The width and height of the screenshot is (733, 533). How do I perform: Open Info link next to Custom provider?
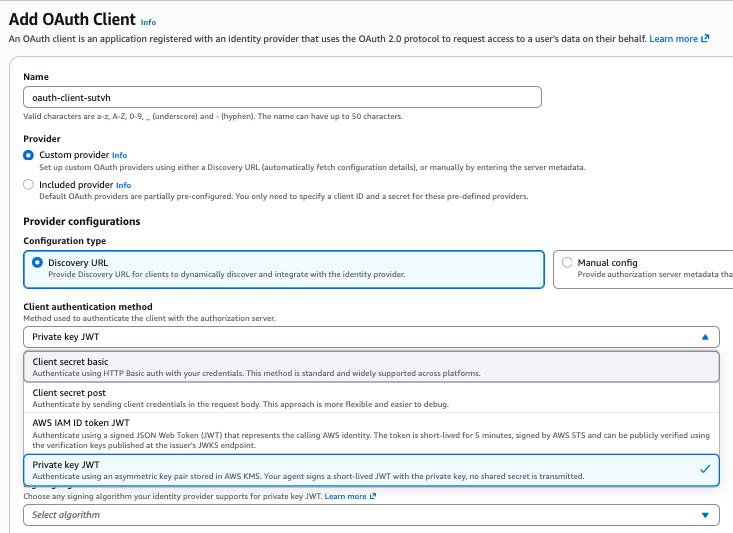click(119, 155)
